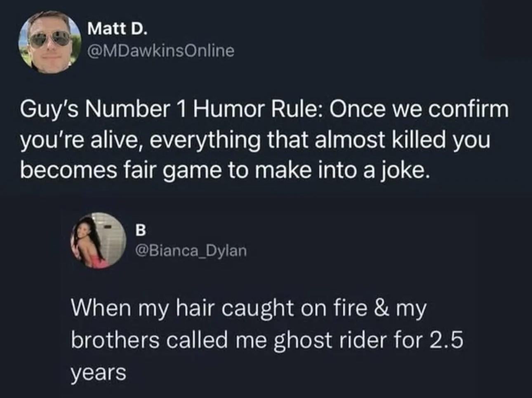Open Matt D.'s profile picture
The width and height of the screenshot is (532, 398).
tap(49, 42)
